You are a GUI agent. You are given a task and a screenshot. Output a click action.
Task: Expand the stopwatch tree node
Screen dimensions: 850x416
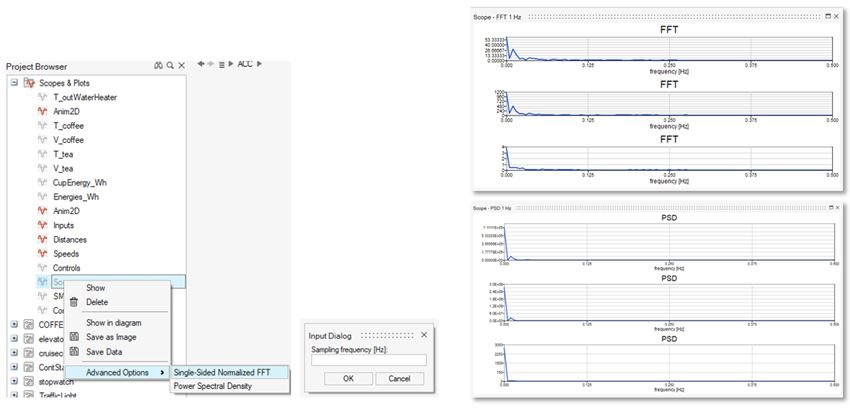coord(14,381)
